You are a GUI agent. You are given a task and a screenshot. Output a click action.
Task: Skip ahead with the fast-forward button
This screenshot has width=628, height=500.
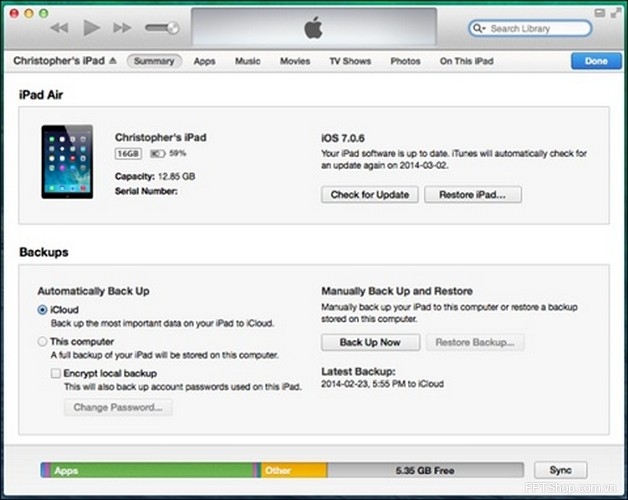[122, 28]
